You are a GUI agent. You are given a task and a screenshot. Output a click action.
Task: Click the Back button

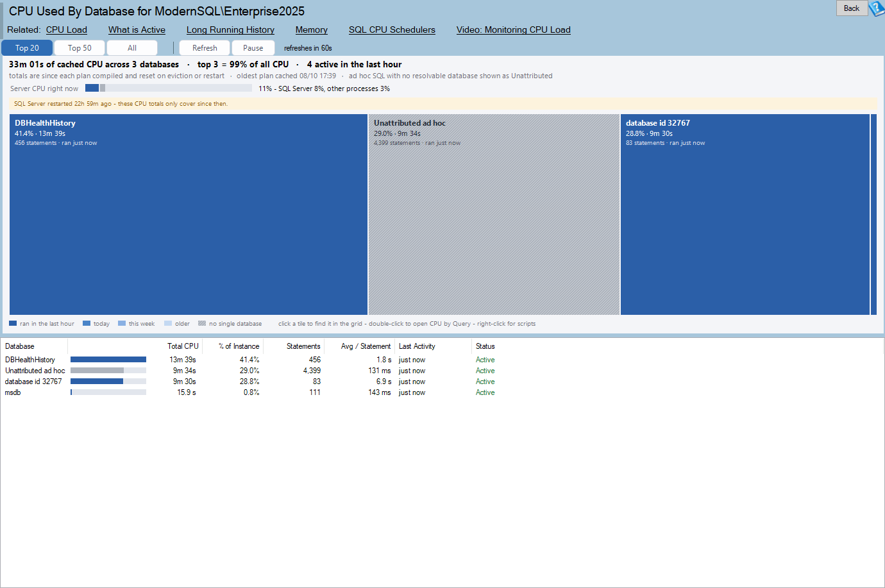852,8
